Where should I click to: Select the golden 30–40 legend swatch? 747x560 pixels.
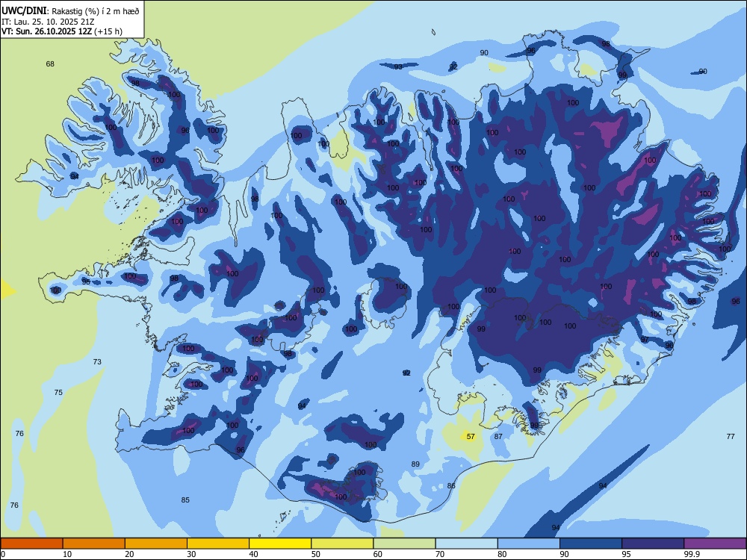pos(218,544)
